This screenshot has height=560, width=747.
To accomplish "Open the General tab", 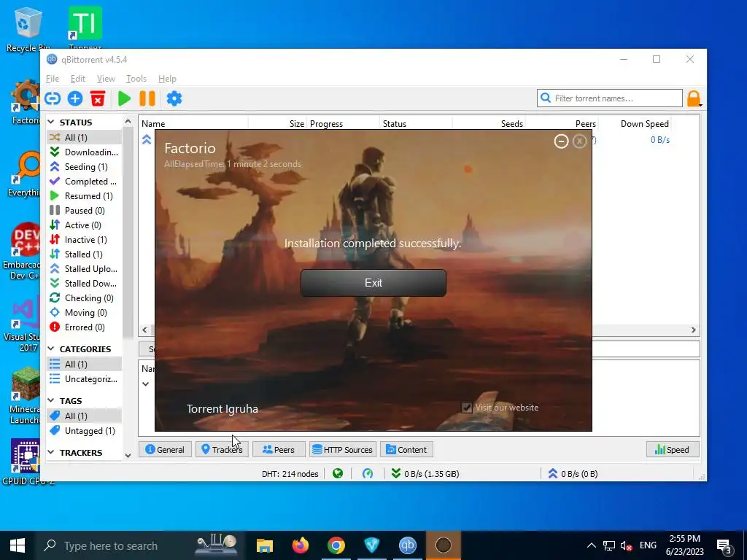I will point(165,449).
